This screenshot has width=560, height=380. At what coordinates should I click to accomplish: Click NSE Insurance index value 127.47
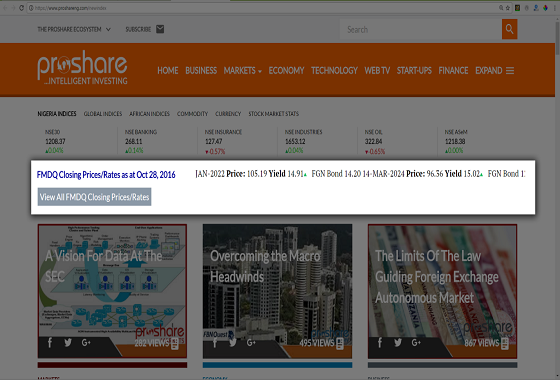[214, 141]
